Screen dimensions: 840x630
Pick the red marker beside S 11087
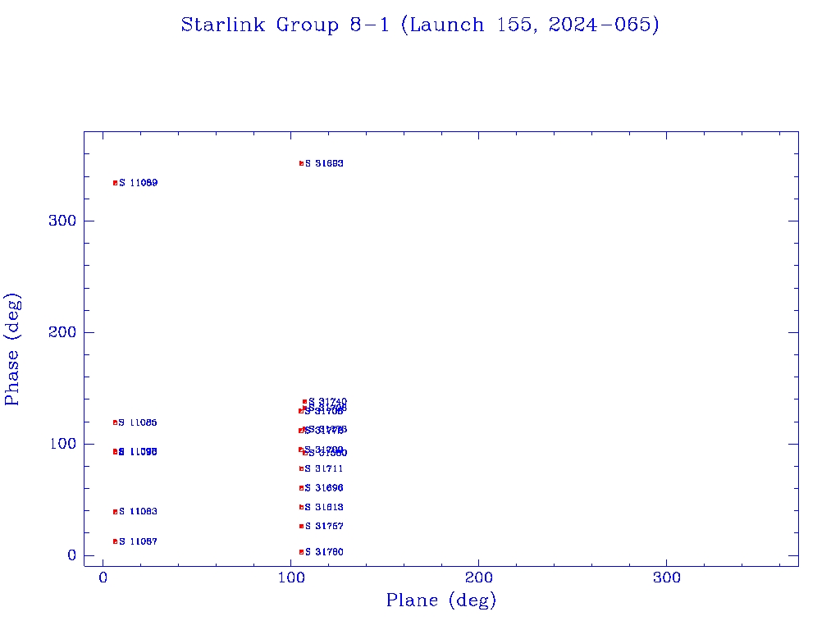(115, 541)
